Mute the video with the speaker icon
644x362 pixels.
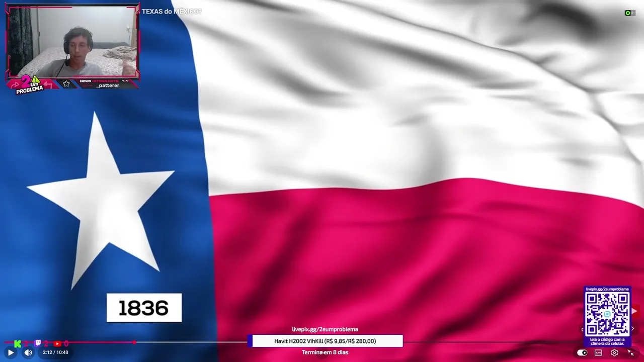(x=28, y=352)
